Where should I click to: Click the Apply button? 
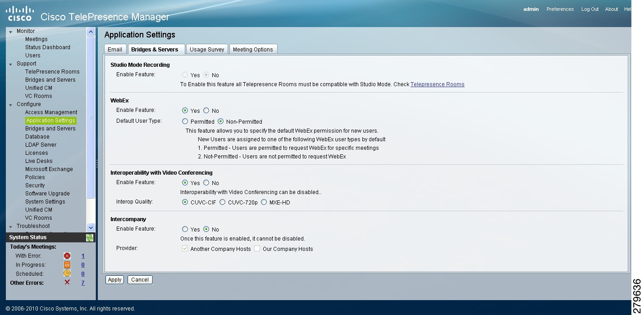click(x=114, y=280)
